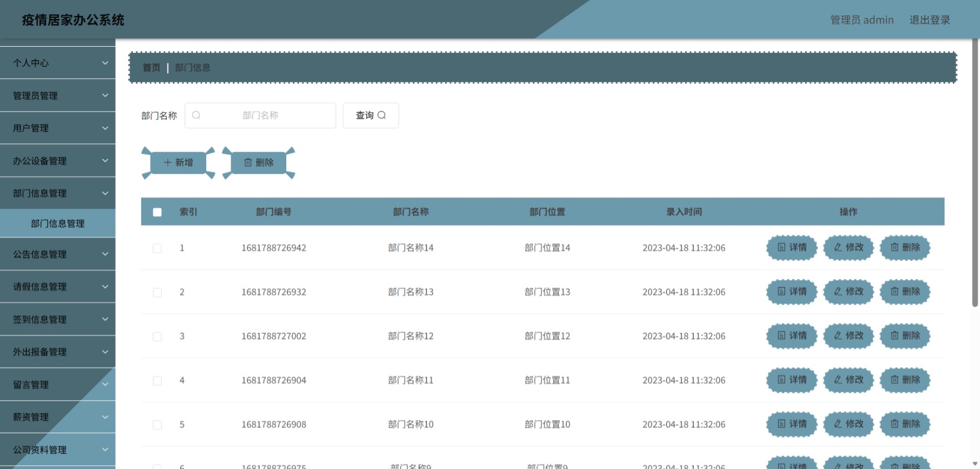Viewport: 980px width, 469px height.
Task: Click cell 1681788726908
Action: coord(273,425)
